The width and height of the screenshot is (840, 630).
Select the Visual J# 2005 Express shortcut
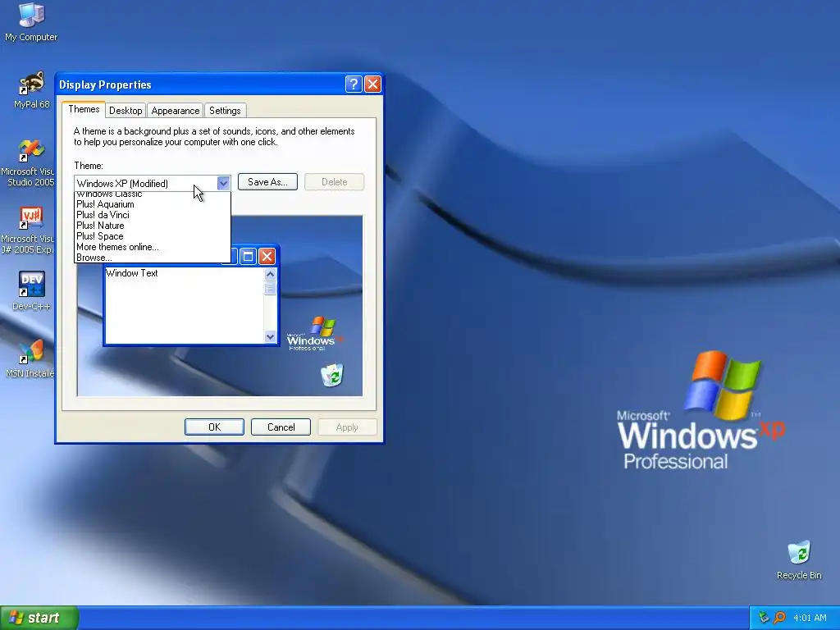[30, 230]
